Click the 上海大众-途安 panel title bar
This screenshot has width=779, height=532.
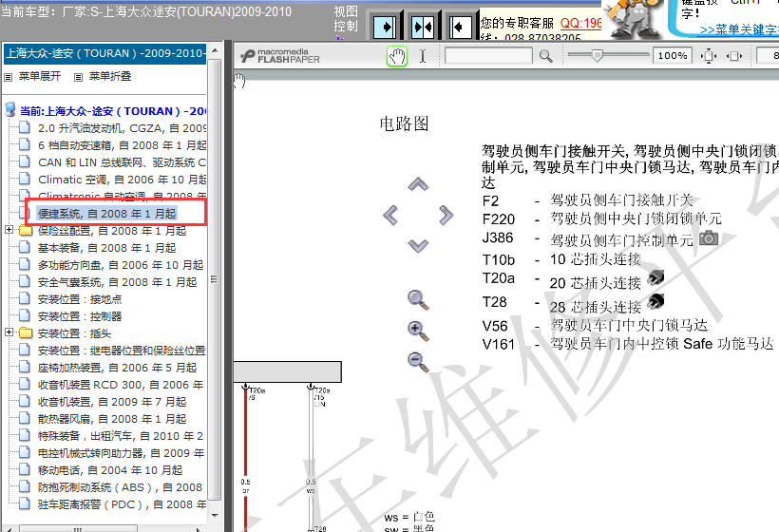[x=104, y=53]
